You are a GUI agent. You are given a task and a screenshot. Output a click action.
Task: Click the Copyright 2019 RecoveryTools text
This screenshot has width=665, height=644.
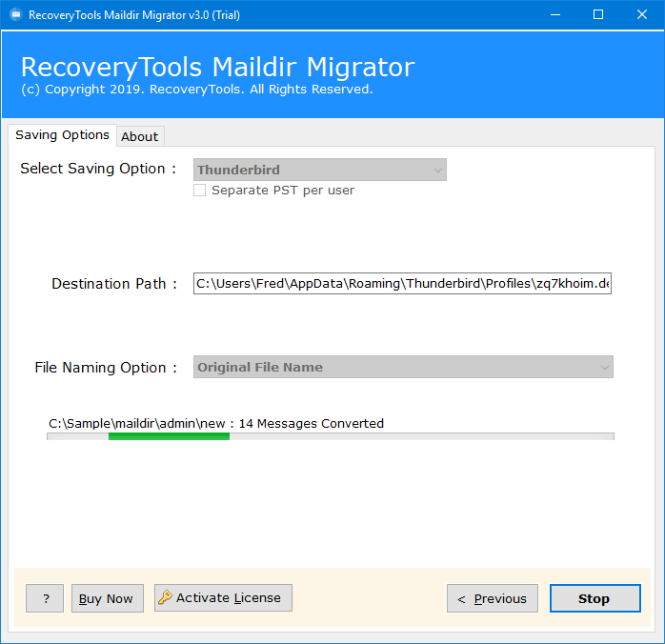point(197,89)
